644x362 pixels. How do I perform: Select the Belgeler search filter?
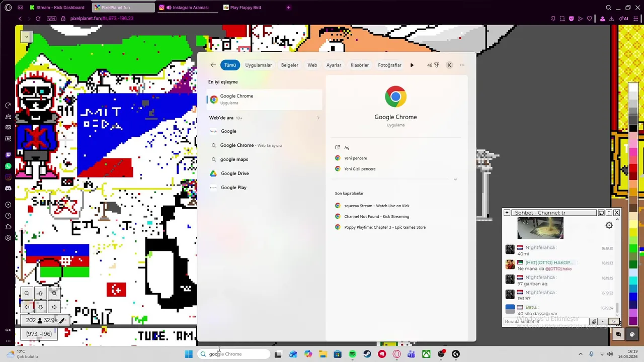point(290,65)
